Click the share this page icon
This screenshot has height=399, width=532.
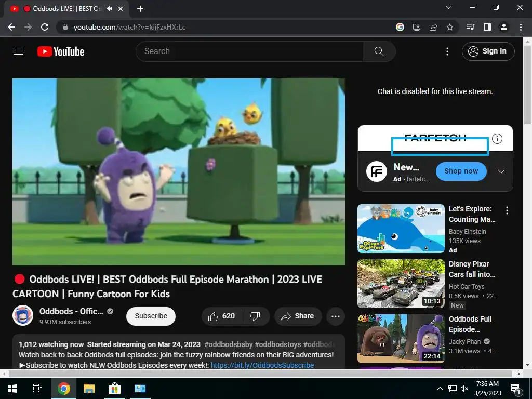pyautogui.click(x=433, y=27)
